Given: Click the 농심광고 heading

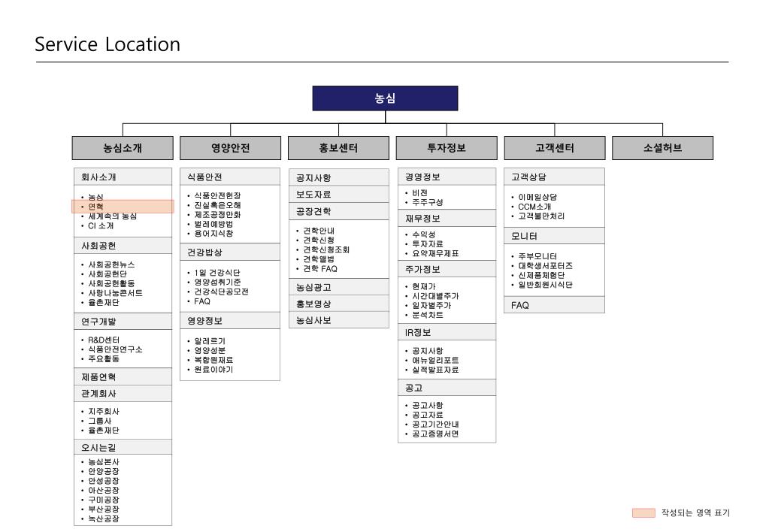Looking at the screenshot, I should [x=339, y=287].
